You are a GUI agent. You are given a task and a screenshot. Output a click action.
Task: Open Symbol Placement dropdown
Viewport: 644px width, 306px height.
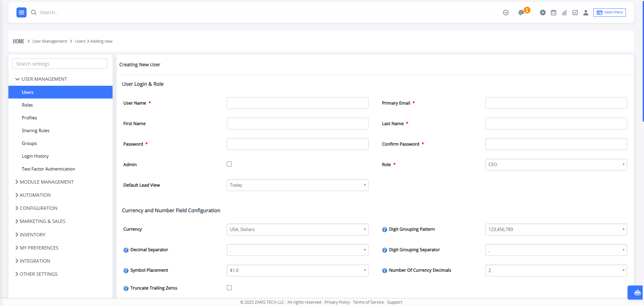tap(297, 270)
